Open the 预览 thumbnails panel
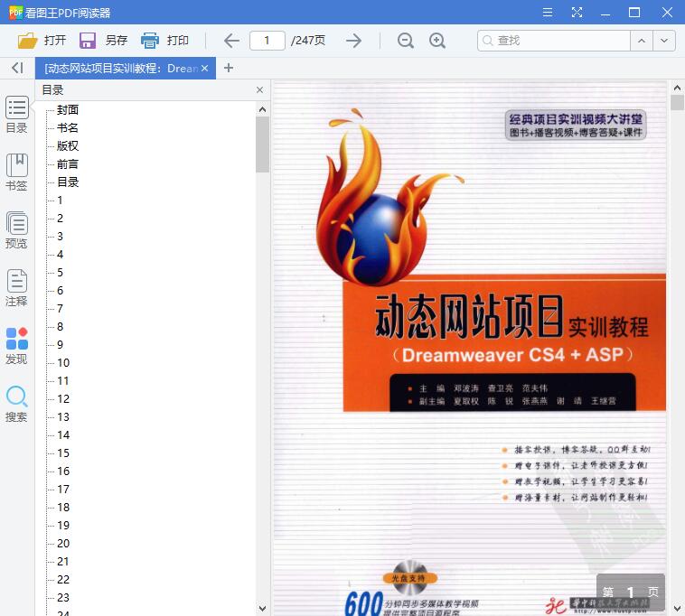The image size is (685, 616). 17,230
